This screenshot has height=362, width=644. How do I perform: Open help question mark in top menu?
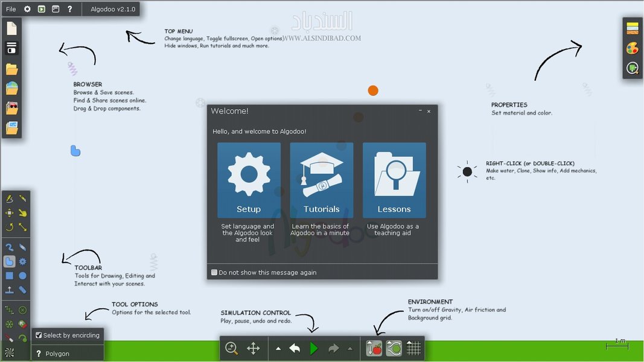70,9
